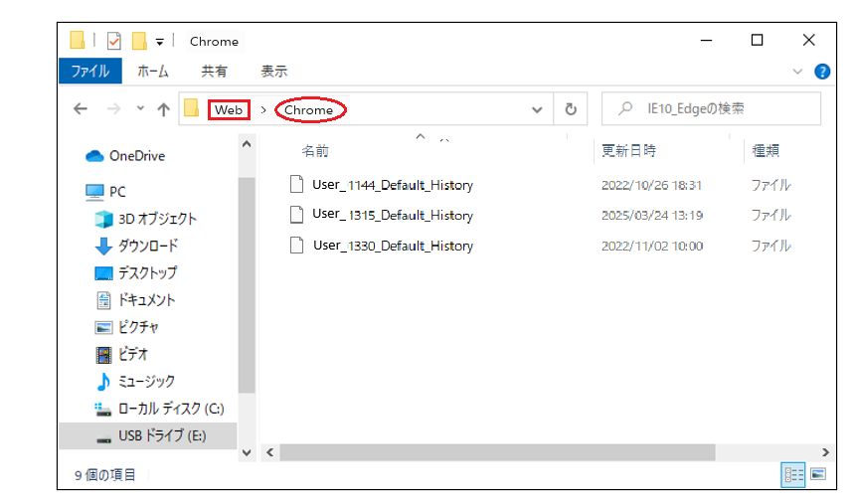
Task: Click the horizontal scrollbar right arrow
Action: point(825,452)
